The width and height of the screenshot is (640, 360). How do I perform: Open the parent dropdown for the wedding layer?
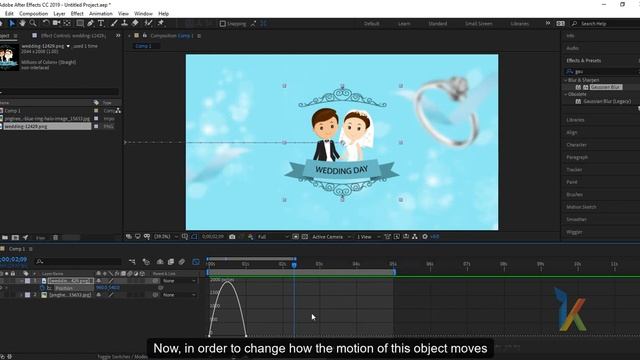179,281
